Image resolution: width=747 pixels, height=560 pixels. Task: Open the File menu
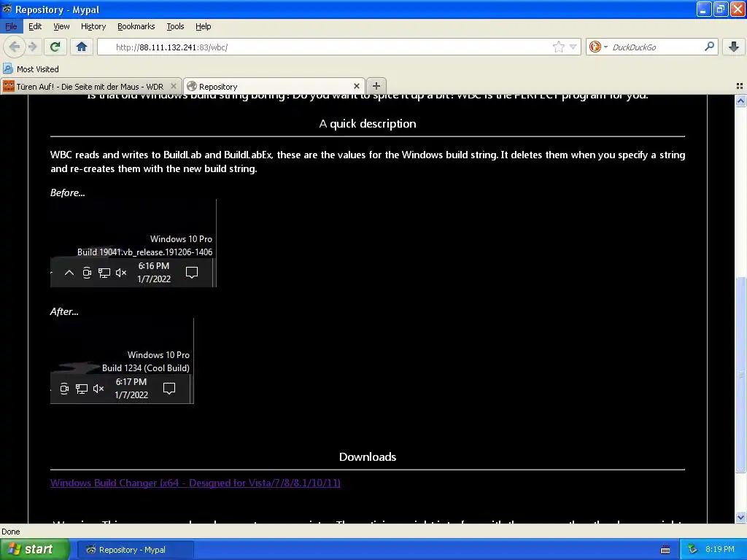pos(11,26)
